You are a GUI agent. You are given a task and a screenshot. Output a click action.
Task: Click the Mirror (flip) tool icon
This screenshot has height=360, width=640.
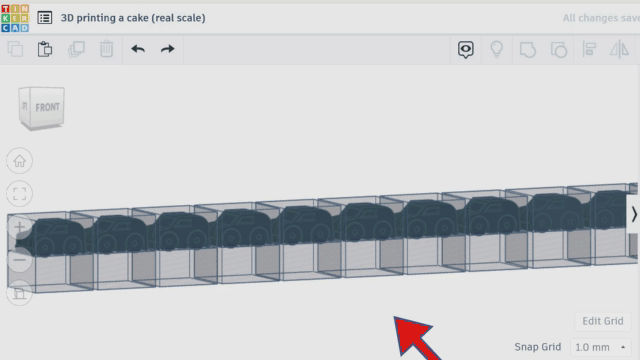[x=620, y=49]
